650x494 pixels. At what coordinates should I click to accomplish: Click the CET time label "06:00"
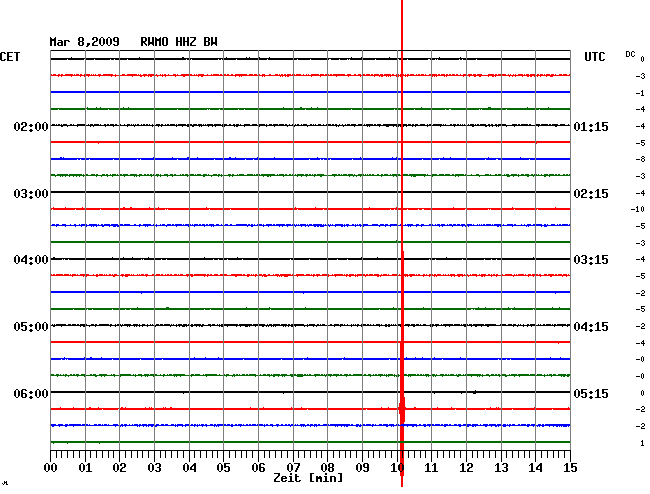tap(31, 393)
